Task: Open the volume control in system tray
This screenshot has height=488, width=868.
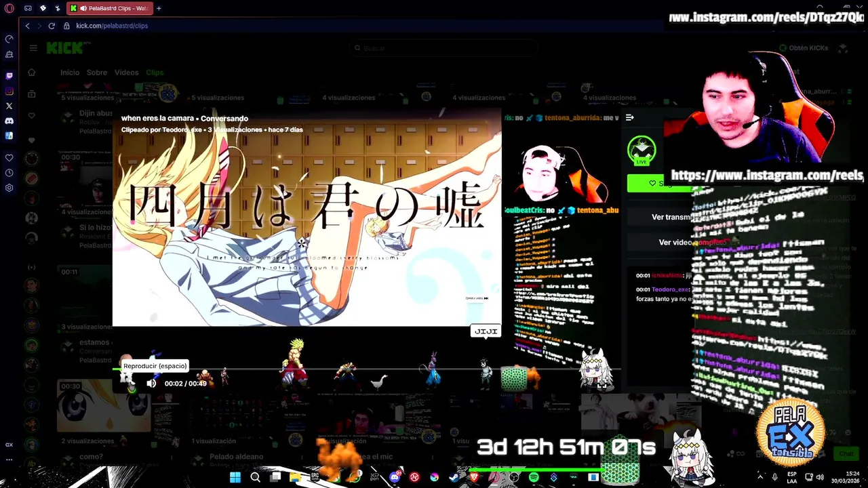Action: tap(820, 477)
